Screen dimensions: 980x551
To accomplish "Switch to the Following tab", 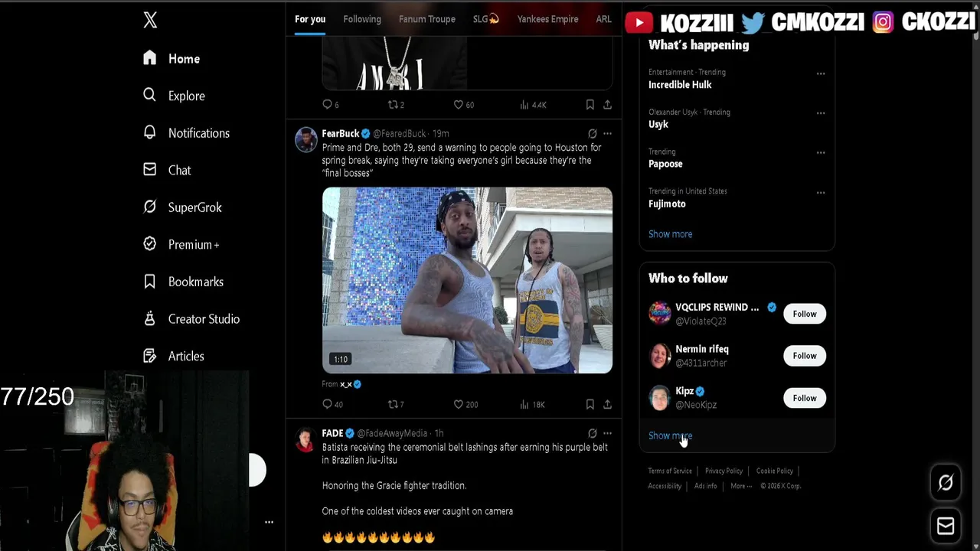I will pyautogui.click(x=362, y=19).
